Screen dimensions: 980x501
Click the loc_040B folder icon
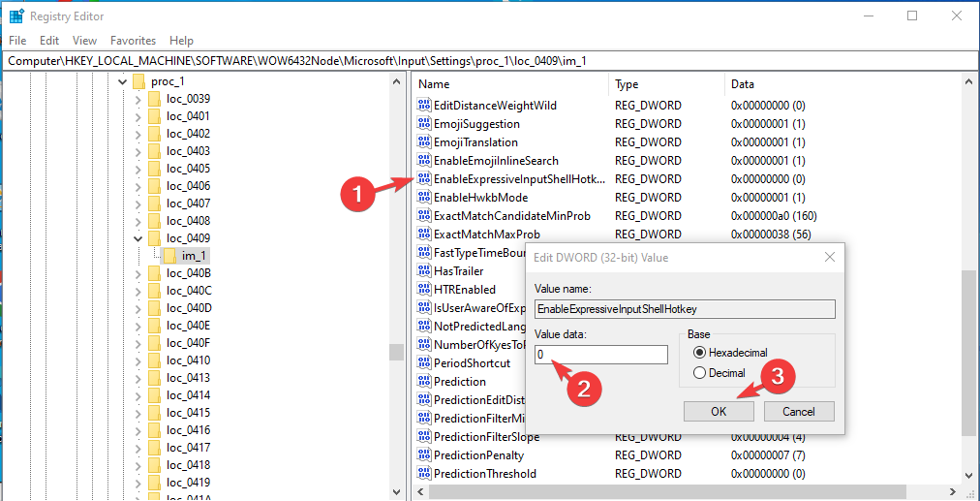point(154,273)
